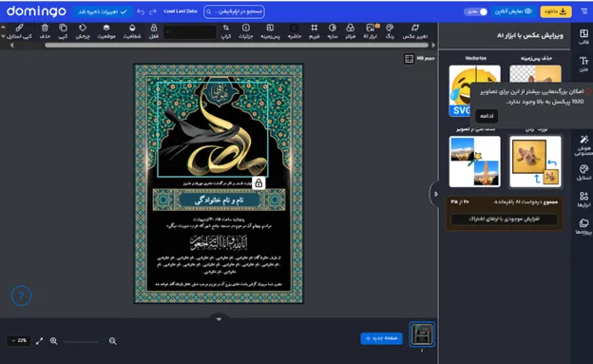Click the domingo logo
Image resolution: width=593 pixels, height=364 pixels.
(36, 11)
